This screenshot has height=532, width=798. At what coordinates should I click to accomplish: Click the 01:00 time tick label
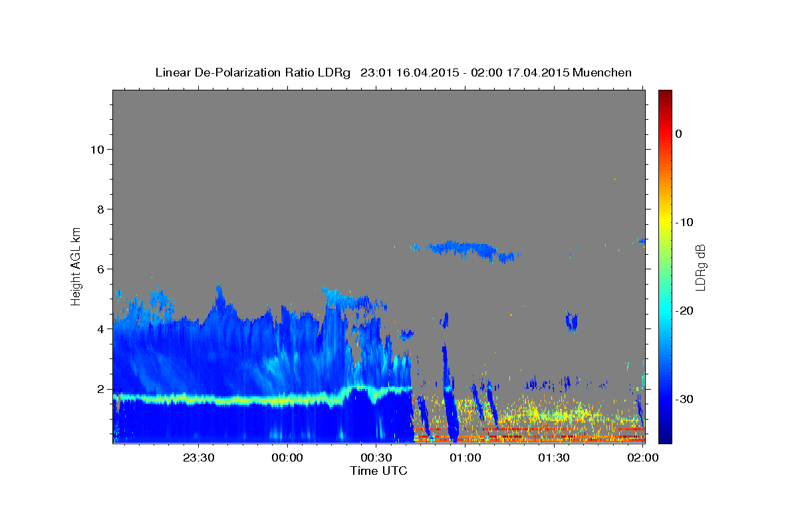pyautogui.click(x=465, y=458)
